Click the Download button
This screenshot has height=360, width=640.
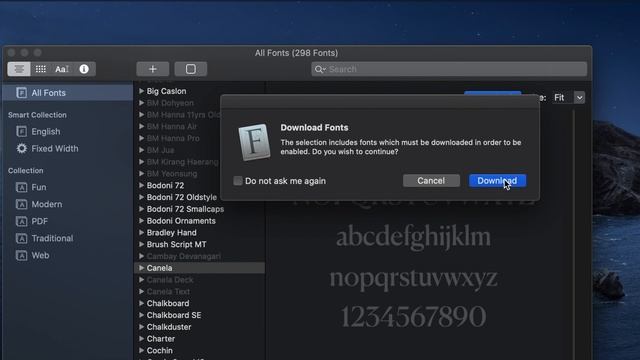tap(497, 181)
